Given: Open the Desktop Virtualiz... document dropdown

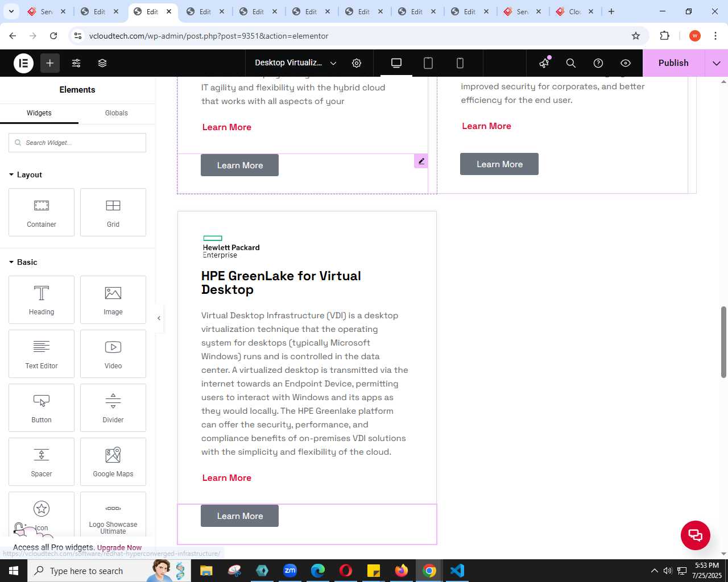Looking at the screenshot, I should pyautogui.click(x=295, y=63).
